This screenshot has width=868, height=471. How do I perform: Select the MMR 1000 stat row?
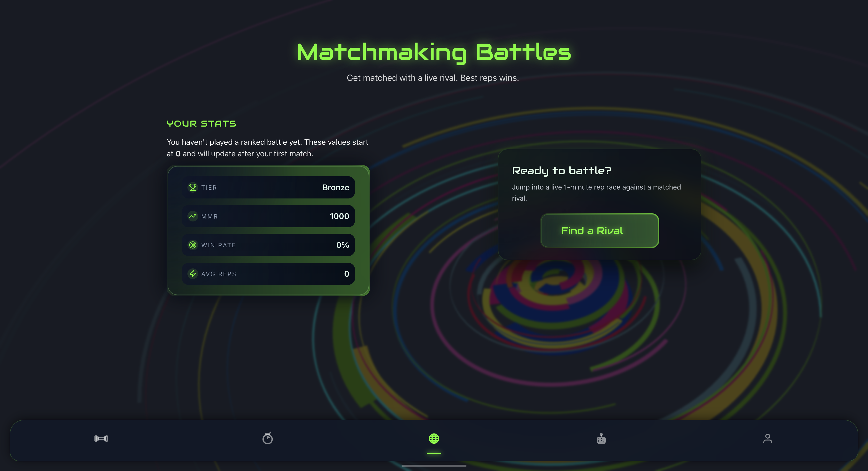click(x=268, y=216)
